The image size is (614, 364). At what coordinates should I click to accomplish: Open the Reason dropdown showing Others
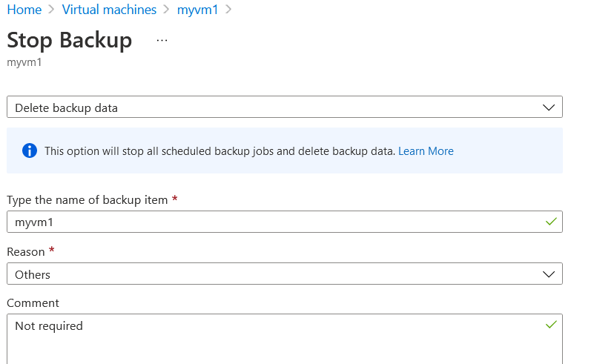(x=285, y=274)
